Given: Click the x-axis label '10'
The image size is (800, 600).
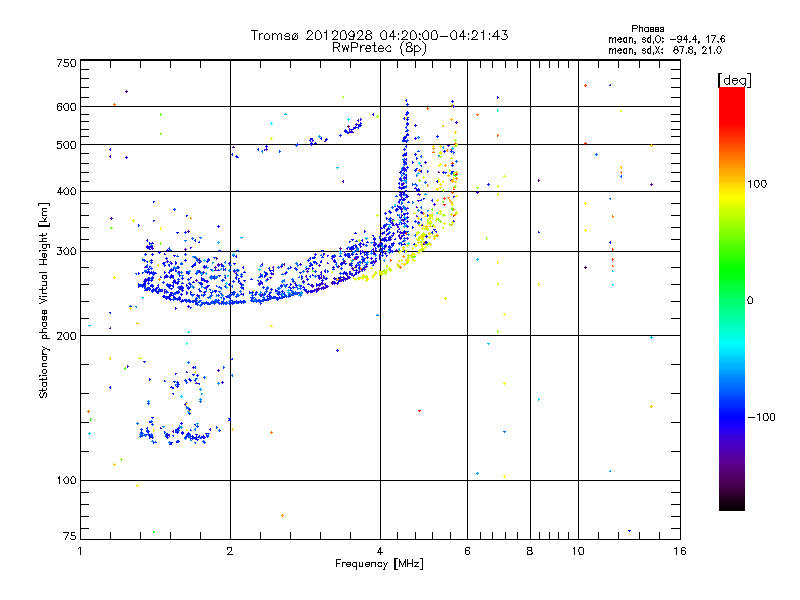Looking at the screenshot, I should tap(578, 551).
